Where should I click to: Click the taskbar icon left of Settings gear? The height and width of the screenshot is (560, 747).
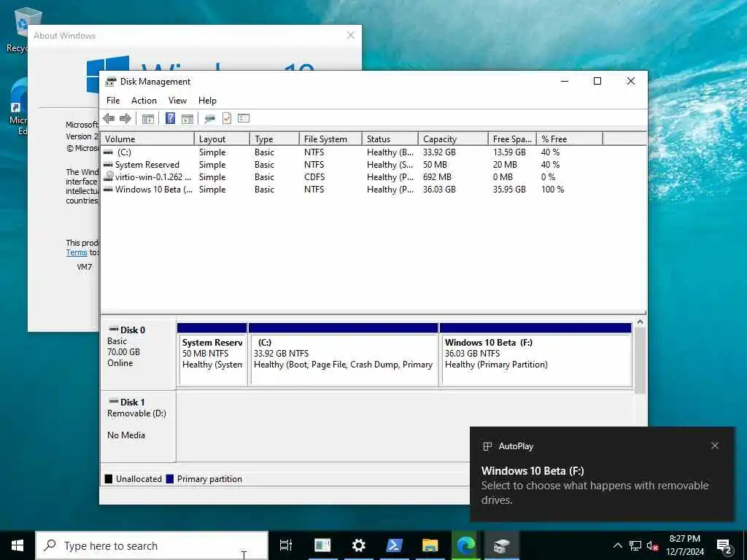[322, 545]
